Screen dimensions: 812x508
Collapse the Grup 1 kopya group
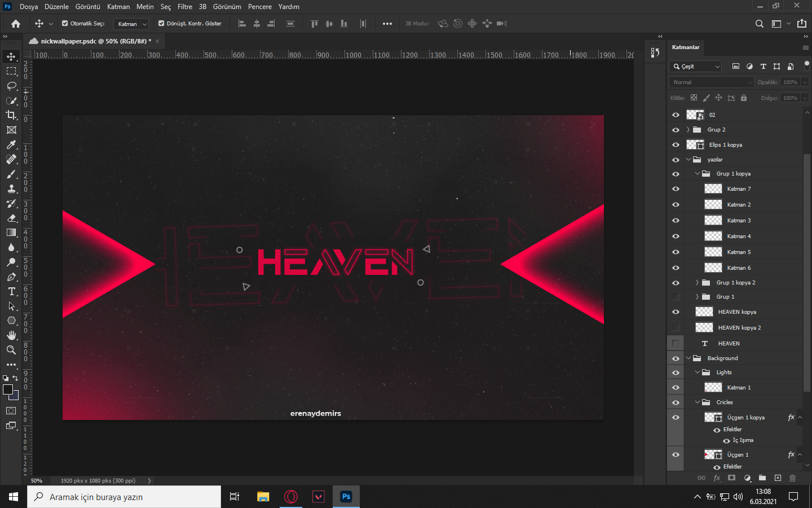(697, 174)
